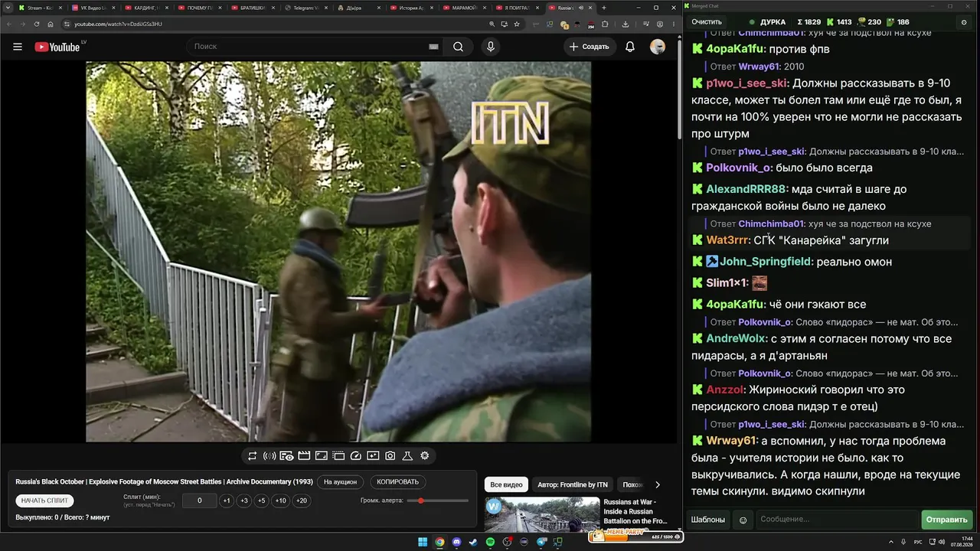Open the Шаблоны templates button
980x551 pixels.
(708, 520)
